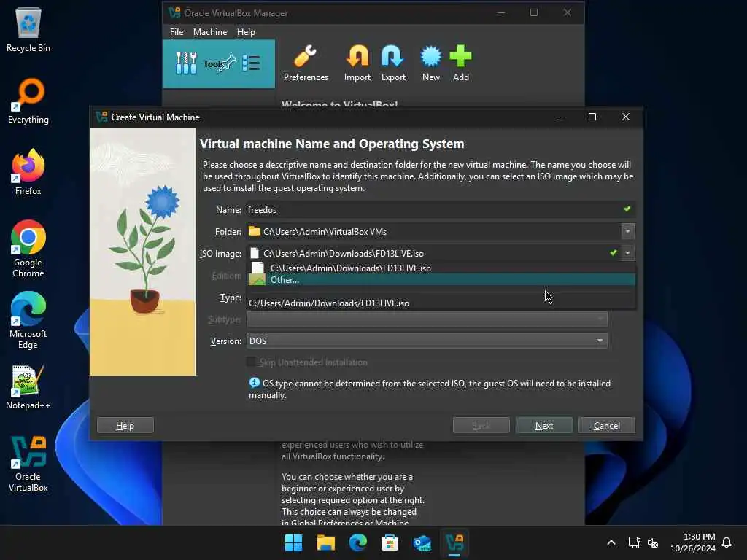Click the flower illustration in wizard

(x=142, y=252)
